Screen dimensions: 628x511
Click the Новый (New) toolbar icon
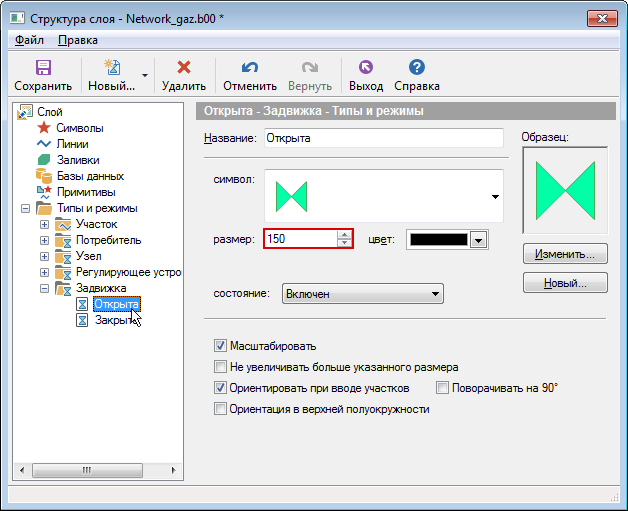111,68
